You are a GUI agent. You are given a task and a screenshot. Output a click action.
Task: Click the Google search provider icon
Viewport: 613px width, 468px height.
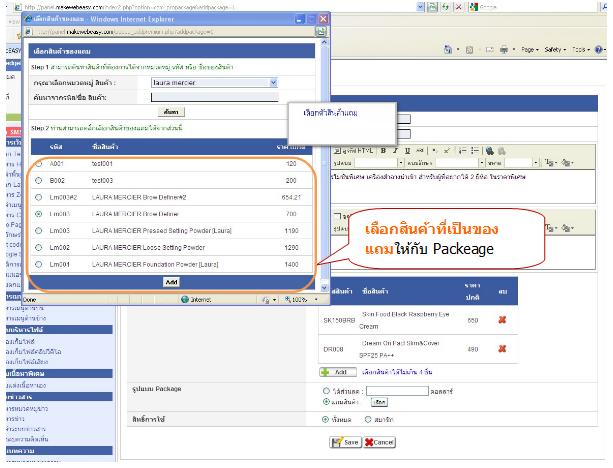click(473, 7)
